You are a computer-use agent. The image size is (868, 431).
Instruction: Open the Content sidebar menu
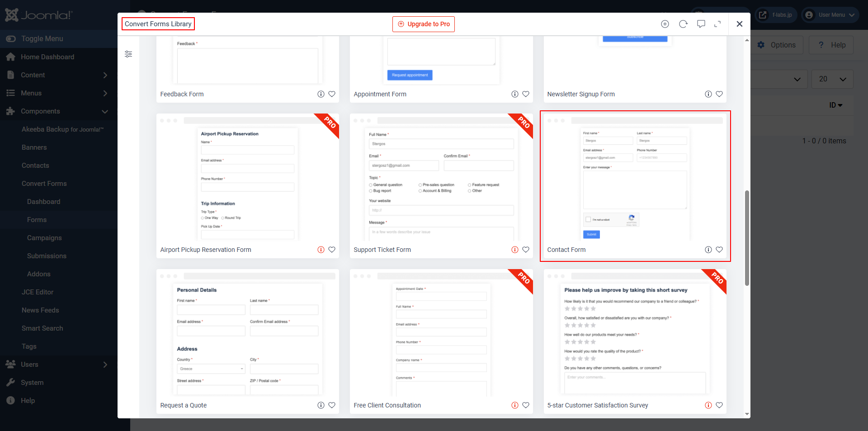coord(33,75)
